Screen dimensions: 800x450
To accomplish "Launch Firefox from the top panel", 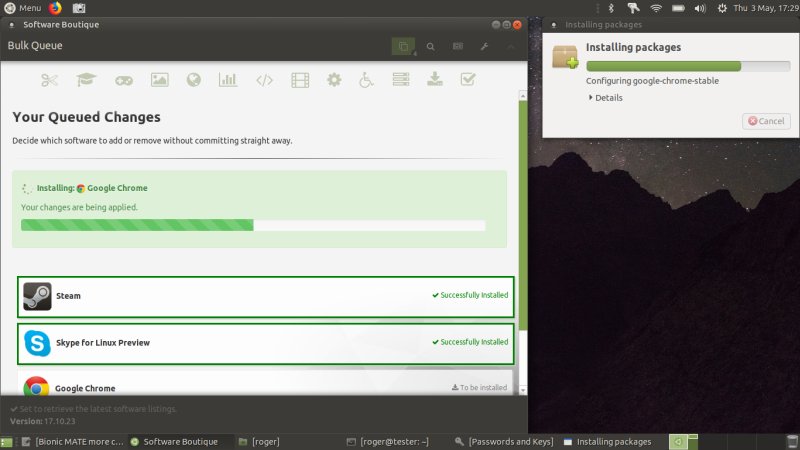I will point(55,8).
